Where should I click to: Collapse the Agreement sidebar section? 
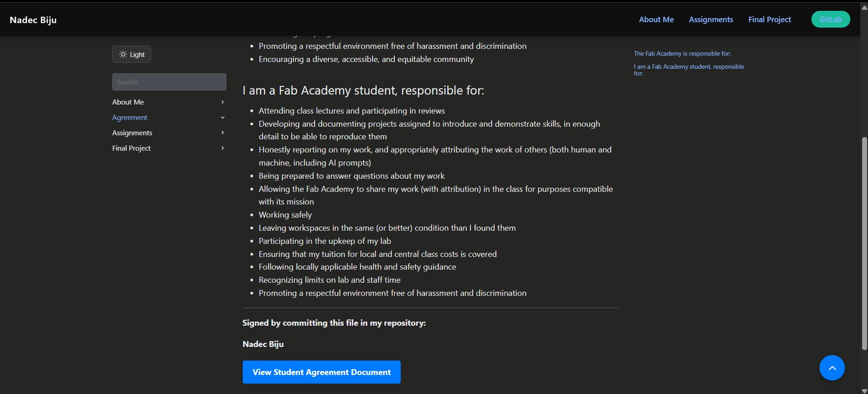[222, 117]
